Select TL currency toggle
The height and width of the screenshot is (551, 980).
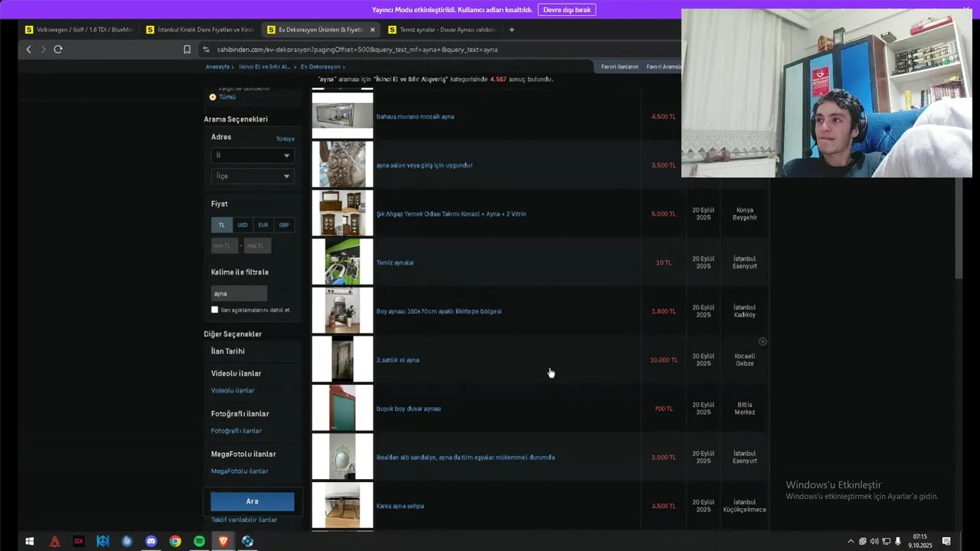click(x=221, y=225)
